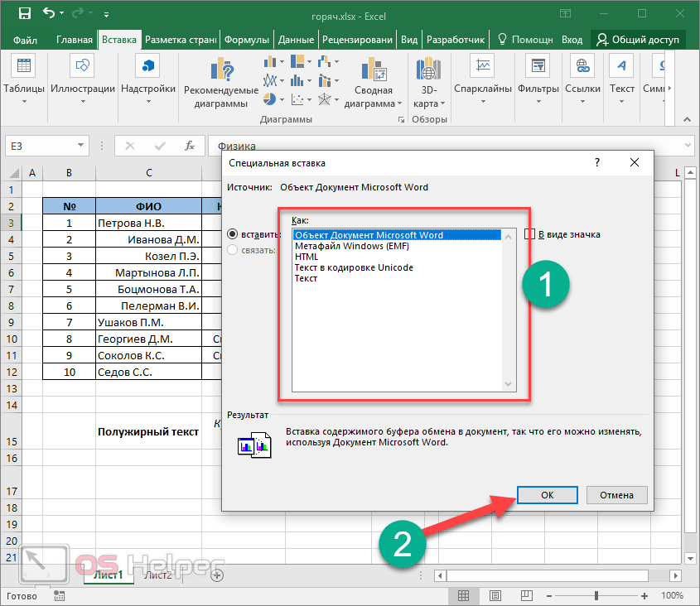Choose 'Текст в кодировке Unicode' from the list
This screenshot has width=700, height=606.
354,267
